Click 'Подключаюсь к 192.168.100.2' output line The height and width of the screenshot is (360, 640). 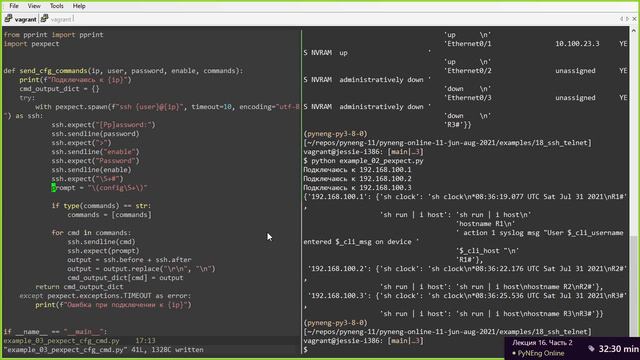coord(357,179)
